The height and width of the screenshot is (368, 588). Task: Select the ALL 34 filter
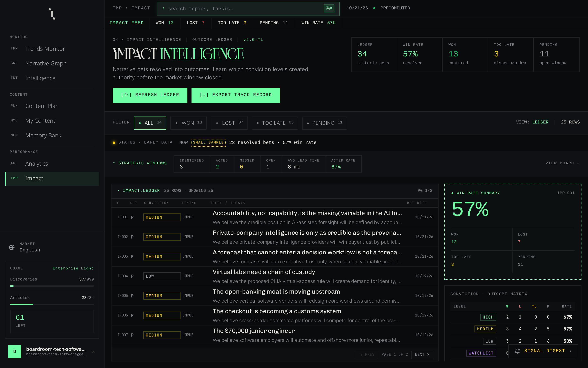tap(150, 123)
